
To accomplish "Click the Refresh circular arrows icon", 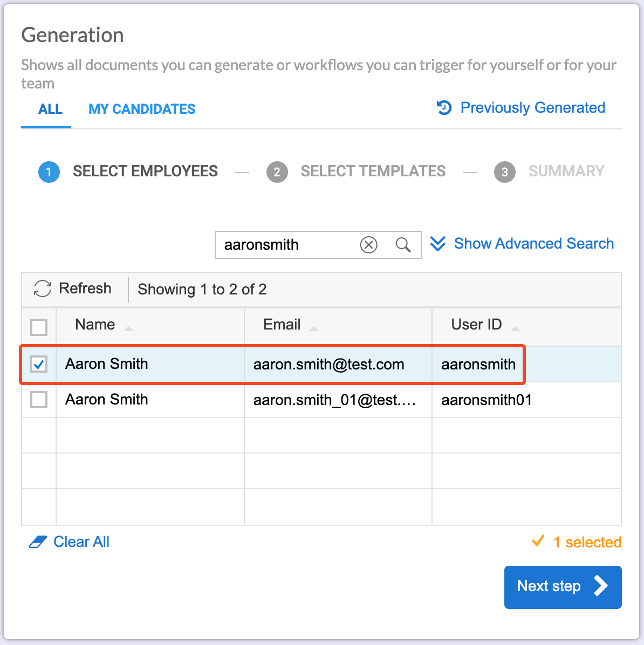I will pos(43,289).
